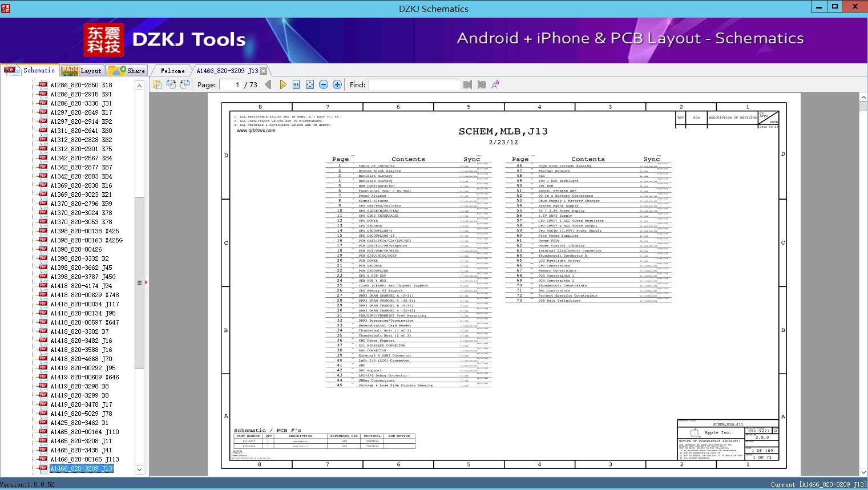Click PDF icon beside A1465_820-3208 J11

tap(43, 440)
